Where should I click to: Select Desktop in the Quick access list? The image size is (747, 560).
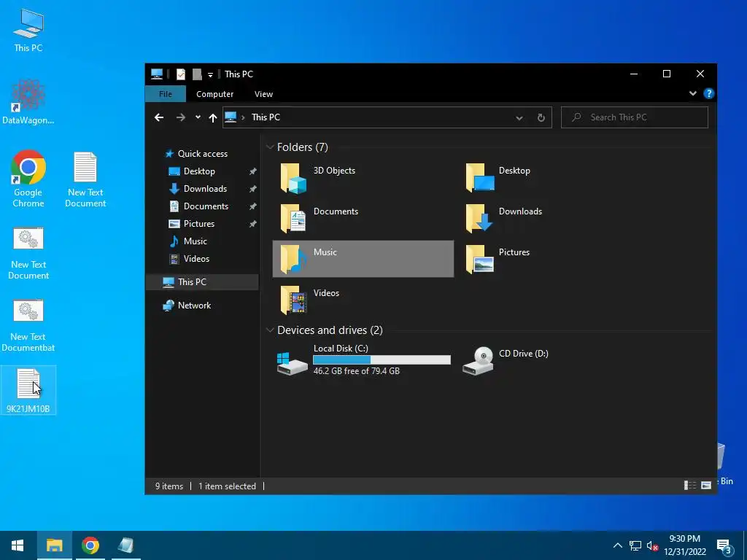point(199,171)
